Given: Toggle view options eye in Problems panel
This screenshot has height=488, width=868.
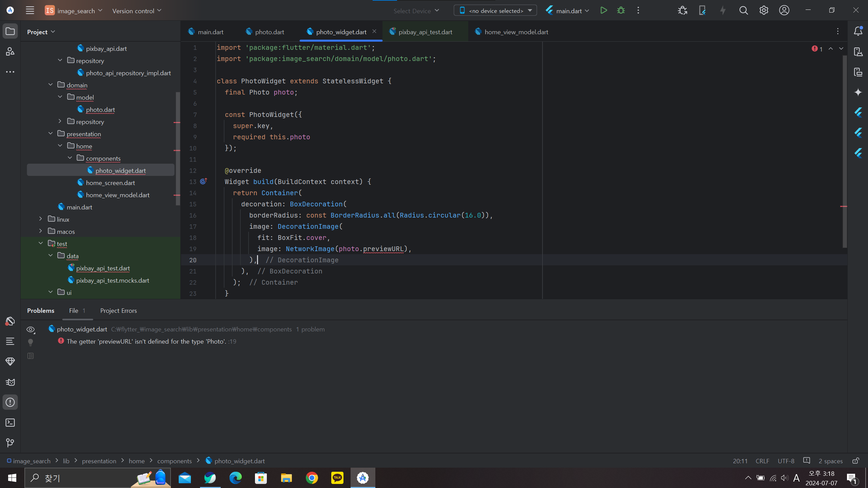Looking at the screenshot, I should 31,329.
